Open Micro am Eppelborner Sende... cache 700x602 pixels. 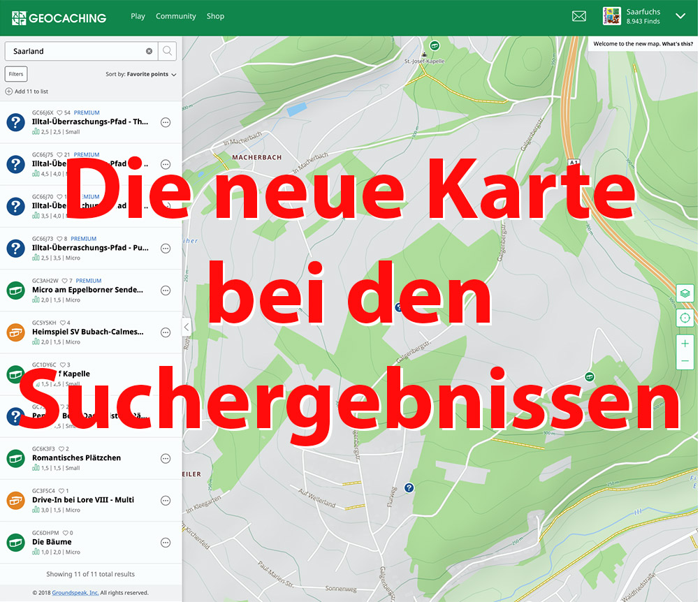pos(87,290)
